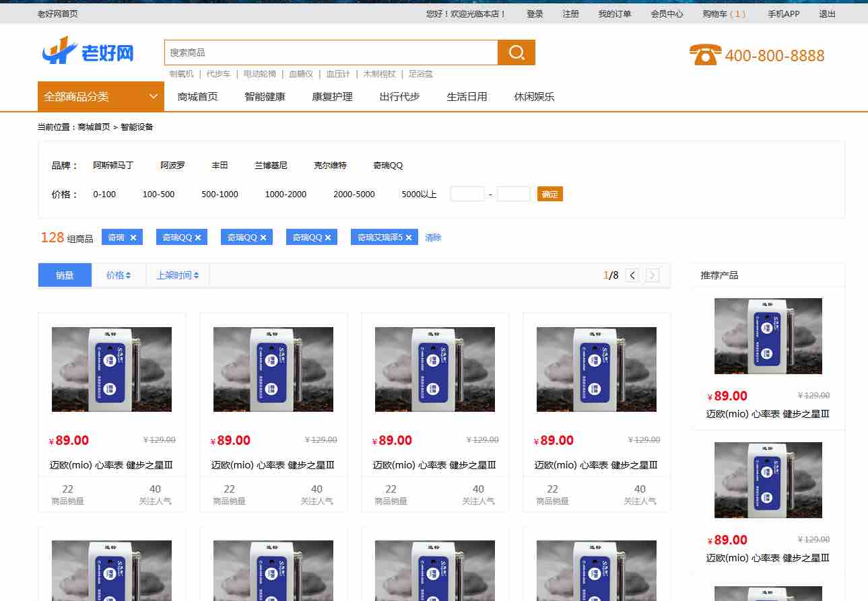This screenshot has height=601, width=868.
Task: Select the 销量 sorting tab
Action: [65, 275]
